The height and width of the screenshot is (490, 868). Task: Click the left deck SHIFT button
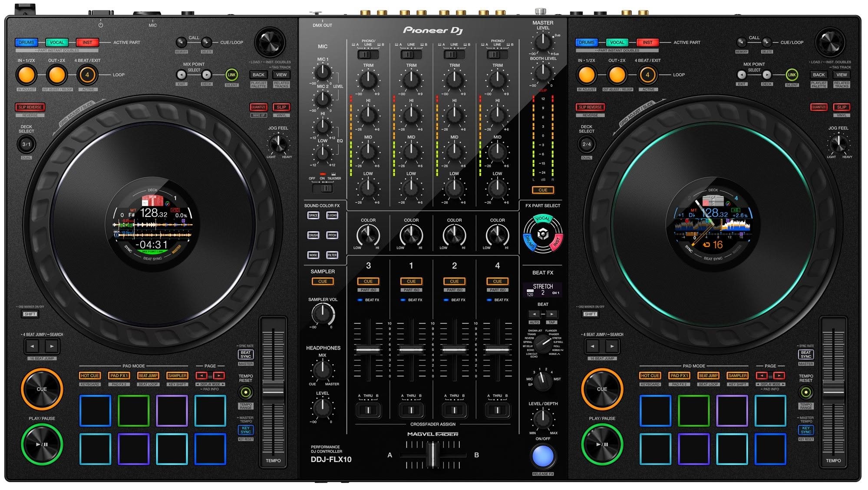coord(30,314)
